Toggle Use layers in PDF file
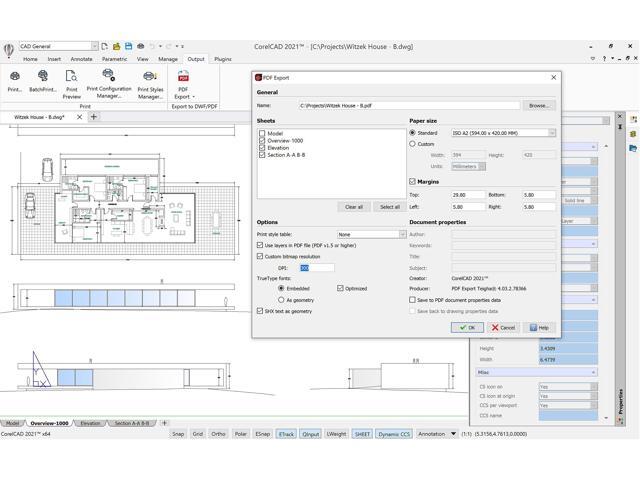 click(x=260, y=245)
